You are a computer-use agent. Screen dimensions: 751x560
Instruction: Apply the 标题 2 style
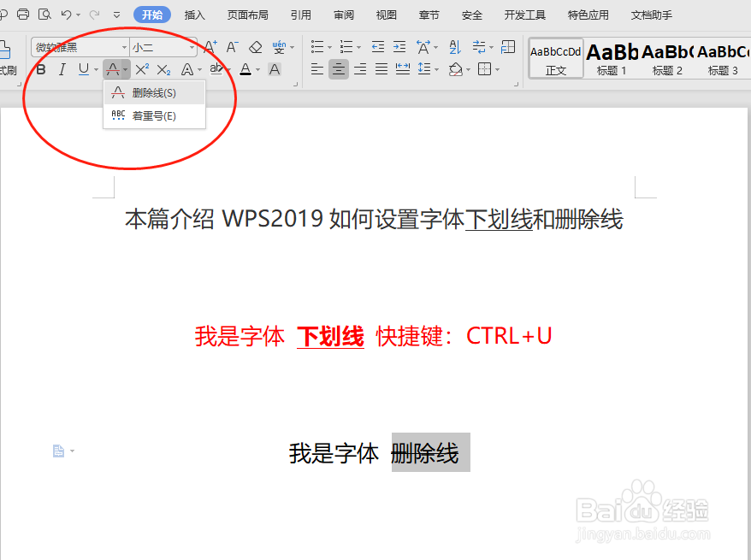tap(667, 58)
